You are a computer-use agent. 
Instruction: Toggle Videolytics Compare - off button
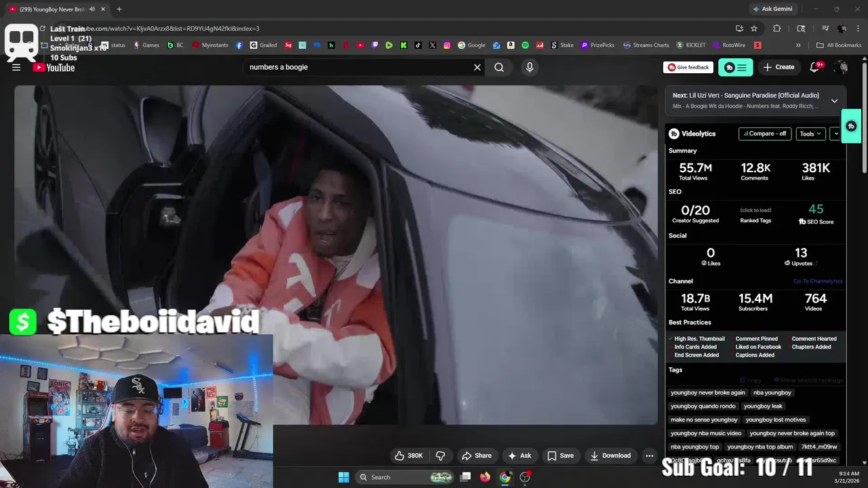[x=765, y=134]
